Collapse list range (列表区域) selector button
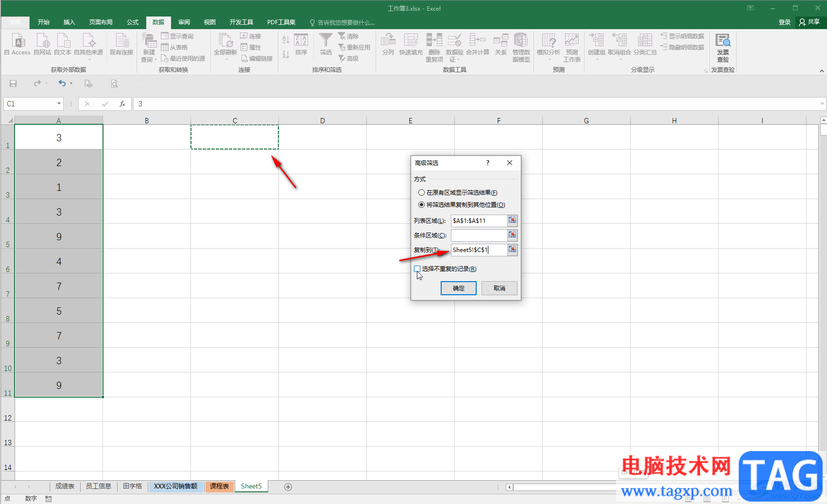827x504 pixels. (513, 220)
